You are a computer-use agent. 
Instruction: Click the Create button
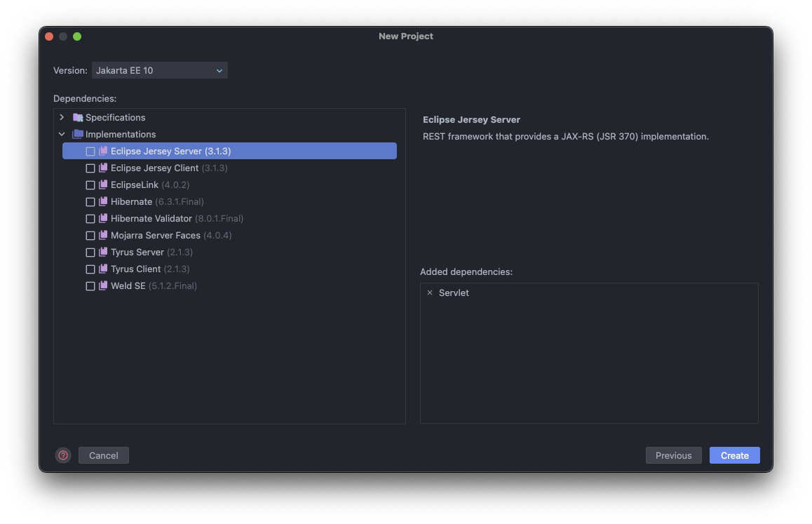734,455
